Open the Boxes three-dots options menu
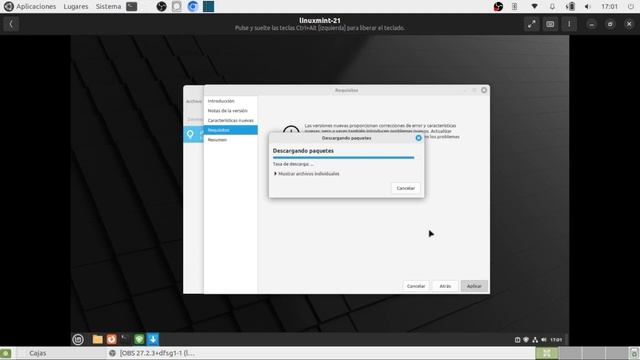This screenshot has width=640, height=360. point(569,24)
